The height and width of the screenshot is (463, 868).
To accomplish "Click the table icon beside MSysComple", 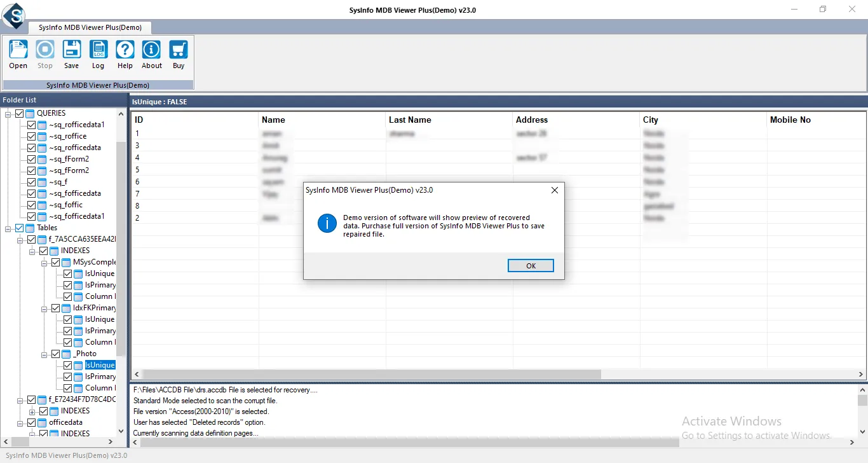I will click(66, 262).
